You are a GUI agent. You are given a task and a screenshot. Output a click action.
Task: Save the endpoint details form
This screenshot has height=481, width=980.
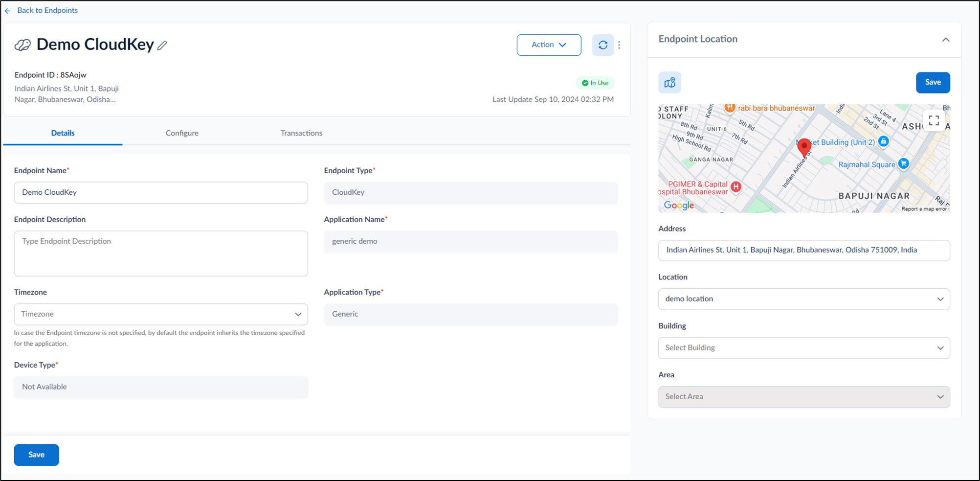click(x=36, y=455)
